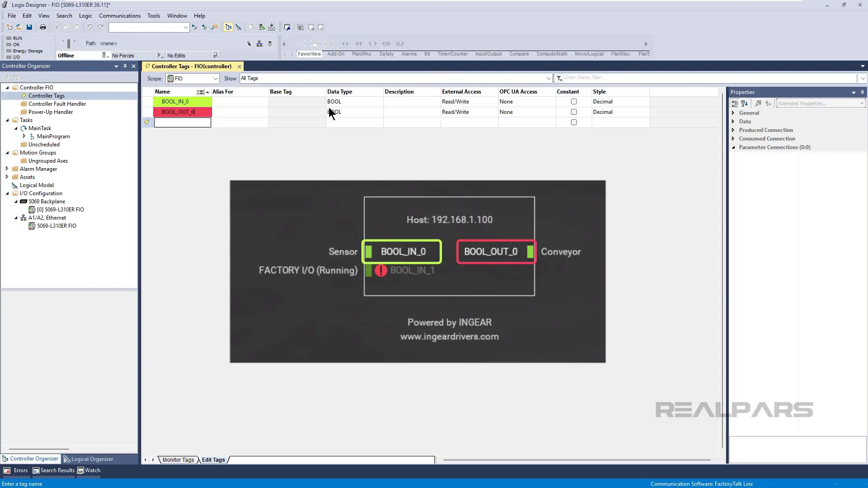The width and height of the screenshot is (868, 488).
Task: Toggle Constant checkbox in new tag row
Action: [574, 122]
